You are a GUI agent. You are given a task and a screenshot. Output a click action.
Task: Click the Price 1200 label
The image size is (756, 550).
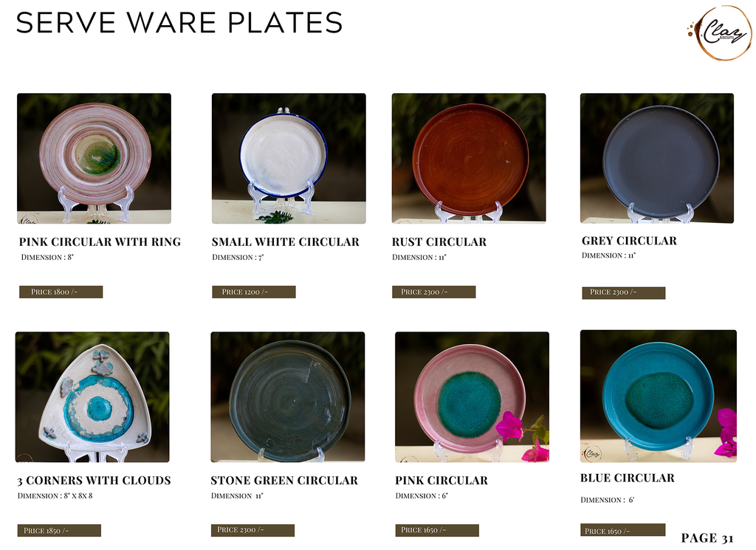pyautogui.click(x=254, y=292)
